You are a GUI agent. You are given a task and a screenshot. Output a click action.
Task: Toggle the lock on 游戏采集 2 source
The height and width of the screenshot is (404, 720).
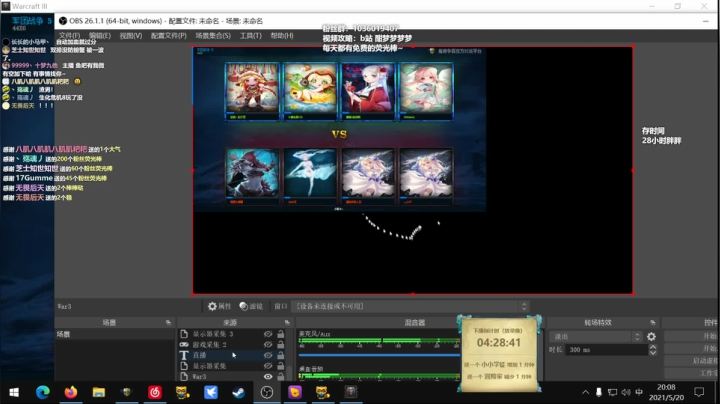tap(281, 344)
